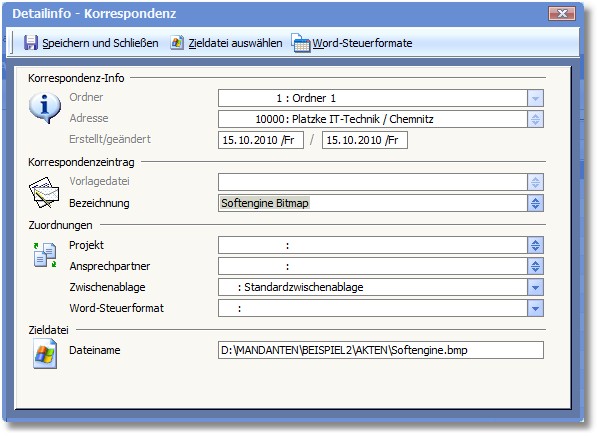The width and height of the screenshot is (598, 436).
Task: Click the floppy disk save icon
Action: click(x=31, y=43)
